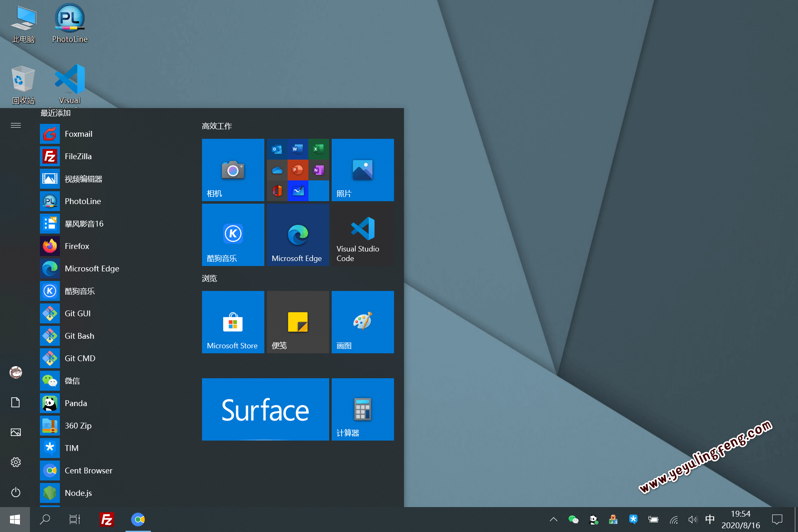The height and width of the screenshot is (532, 798).
Task: Launch Visual Studio Code tile
Action: tap(362, 234)
